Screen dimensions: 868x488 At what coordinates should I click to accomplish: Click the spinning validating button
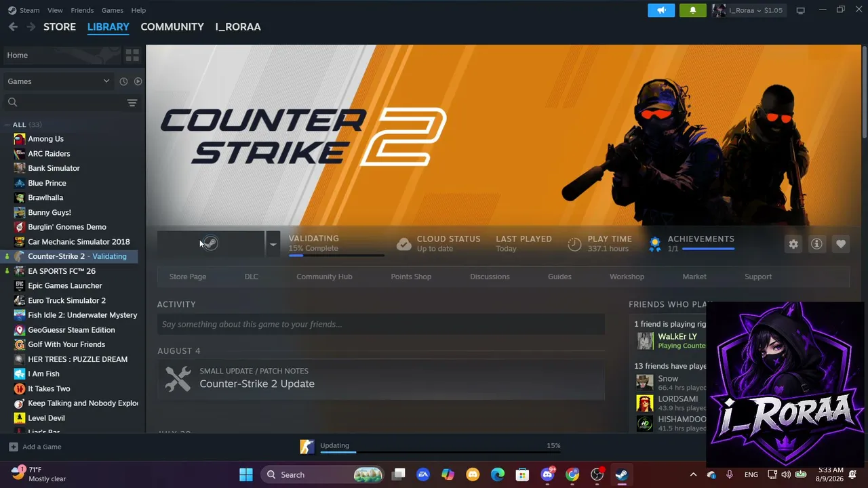[211, 244]
